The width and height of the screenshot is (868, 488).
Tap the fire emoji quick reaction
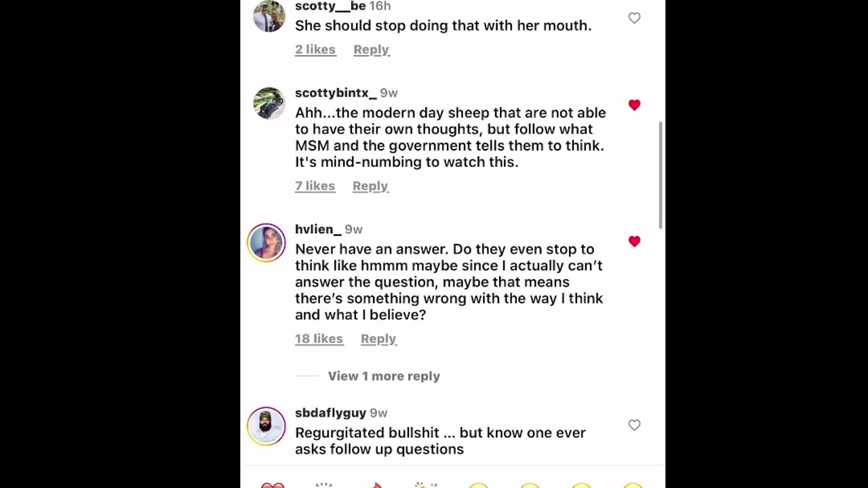(x=375, y=485)
